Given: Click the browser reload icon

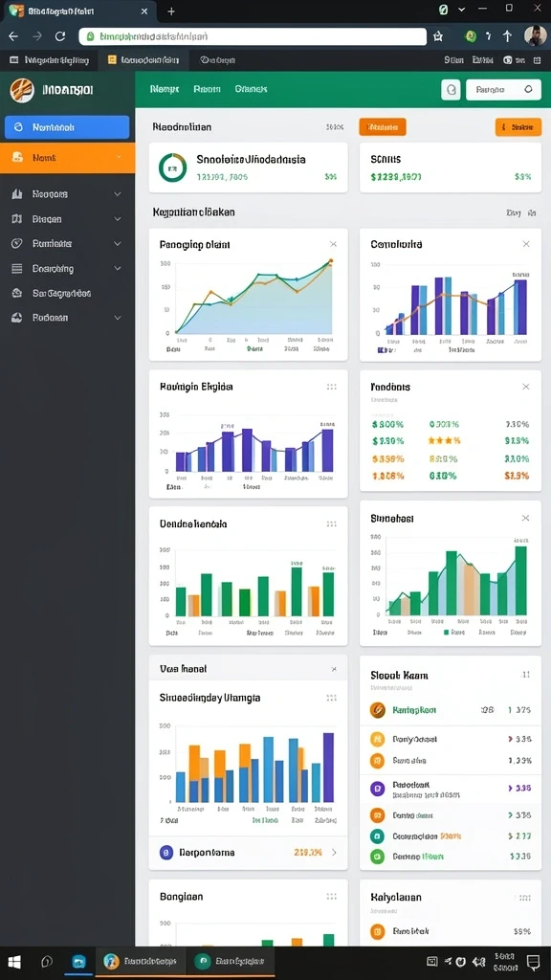Looking at the screenshot, I should [60, 36].
